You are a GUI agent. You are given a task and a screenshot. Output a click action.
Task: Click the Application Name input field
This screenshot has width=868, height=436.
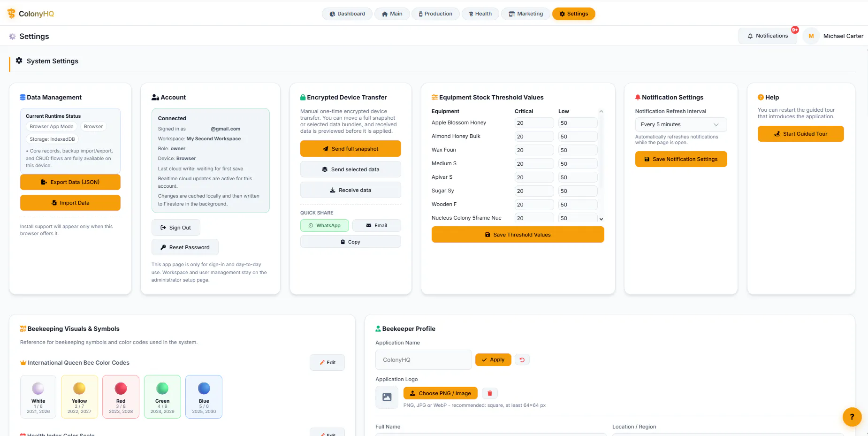(x=424, y=360)
